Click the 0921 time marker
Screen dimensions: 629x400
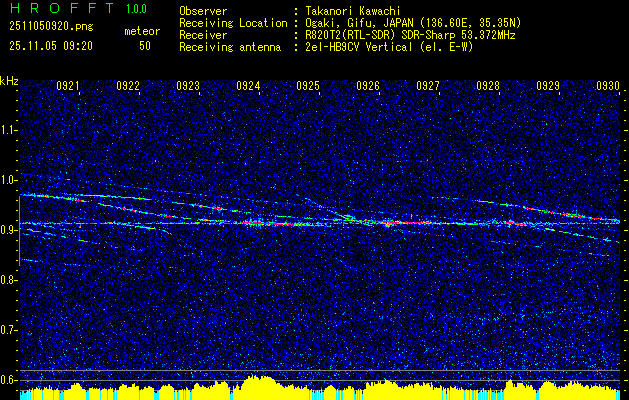tap(68, 85)
